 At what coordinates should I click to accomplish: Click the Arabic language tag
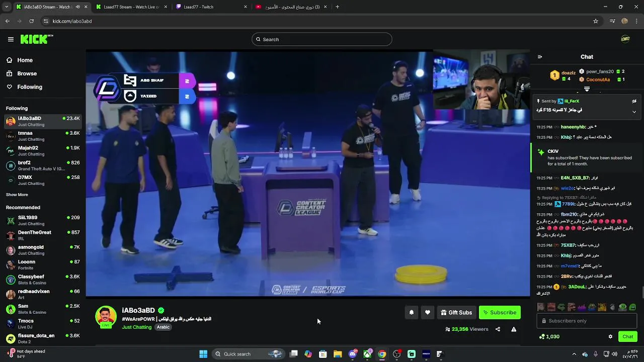click(163, 327)
